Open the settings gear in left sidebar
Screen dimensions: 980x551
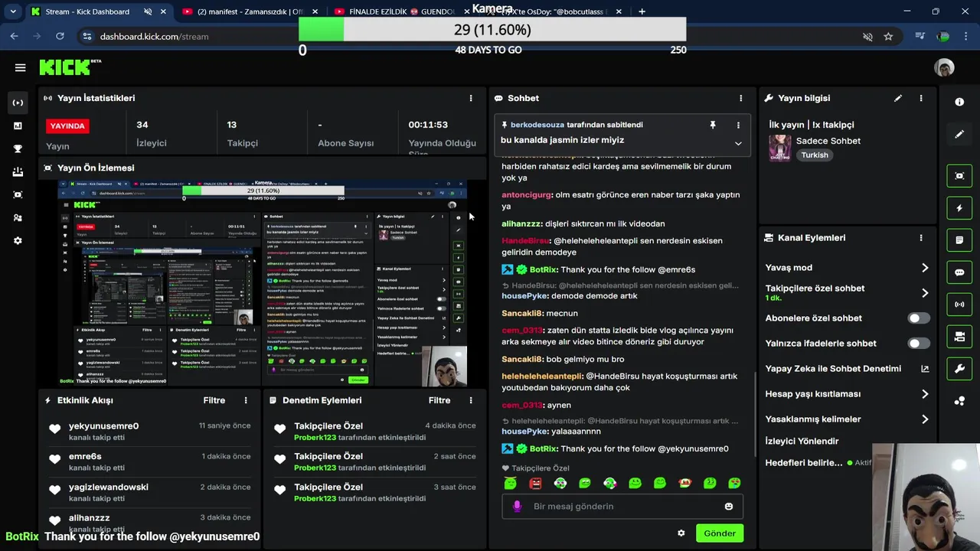tap(18, 240)
